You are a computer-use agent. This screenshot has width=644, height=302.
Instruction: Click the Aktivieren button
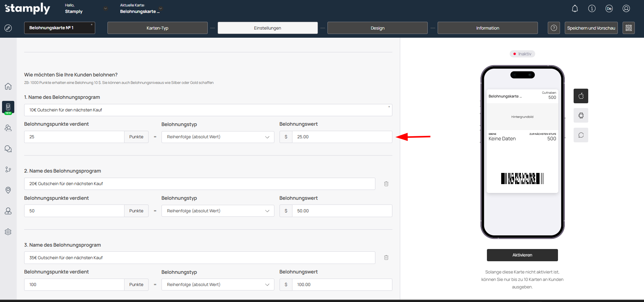522,255
